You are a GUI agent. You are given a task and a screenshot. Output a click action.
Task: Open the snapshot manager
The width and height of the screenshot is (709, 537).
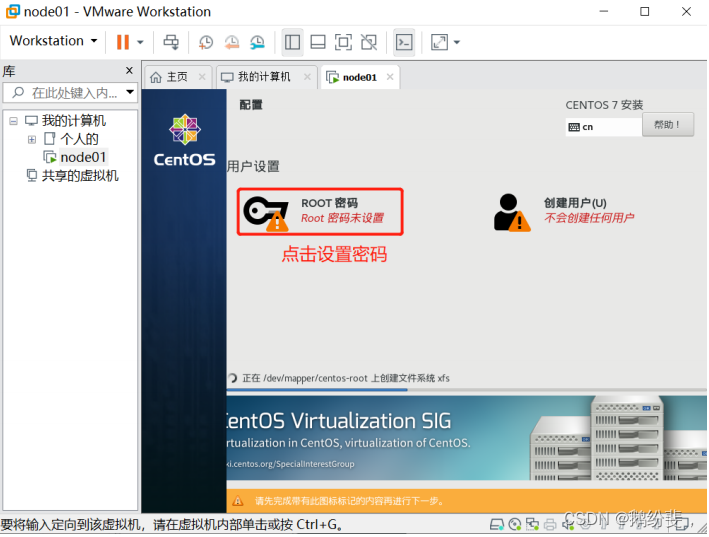257,42
